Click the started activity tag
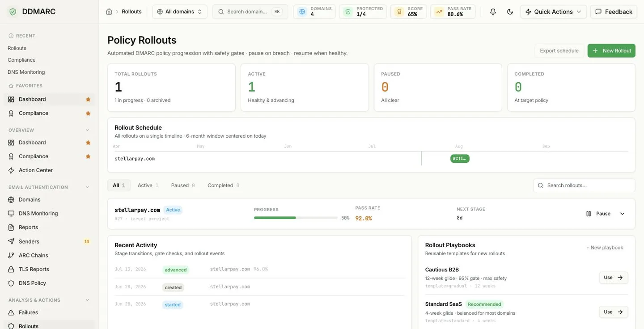The height and width of the screenshot is (329, 644). click(x=173, y=305)
